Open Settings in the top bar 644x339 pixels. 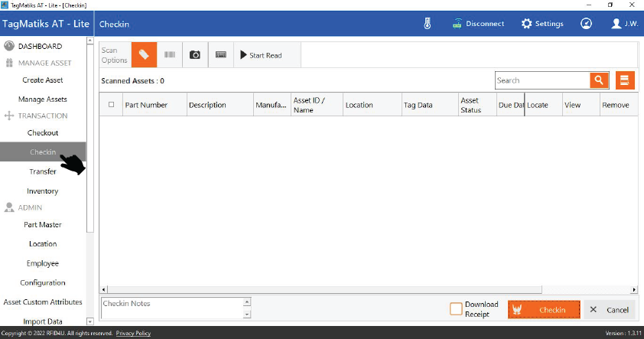pyautogui.click(x=542, y=24)
